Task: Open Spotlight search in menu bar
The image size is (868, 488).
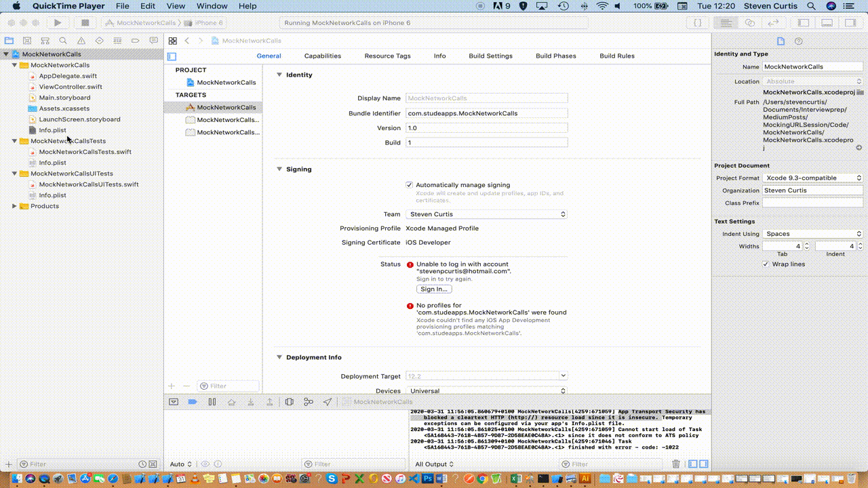Action: (x=811, y=6)
